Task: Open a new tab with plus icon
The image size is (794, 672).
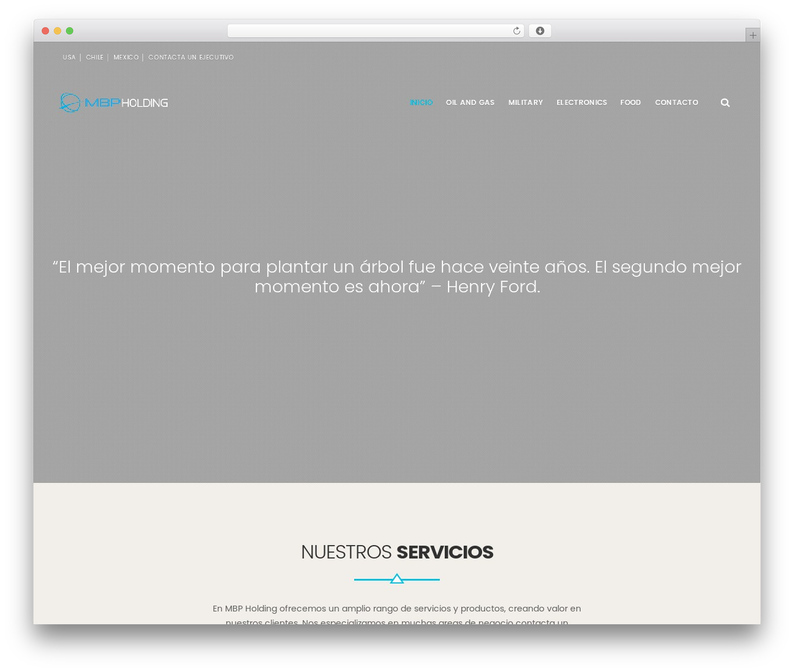Action: point(752,35)
